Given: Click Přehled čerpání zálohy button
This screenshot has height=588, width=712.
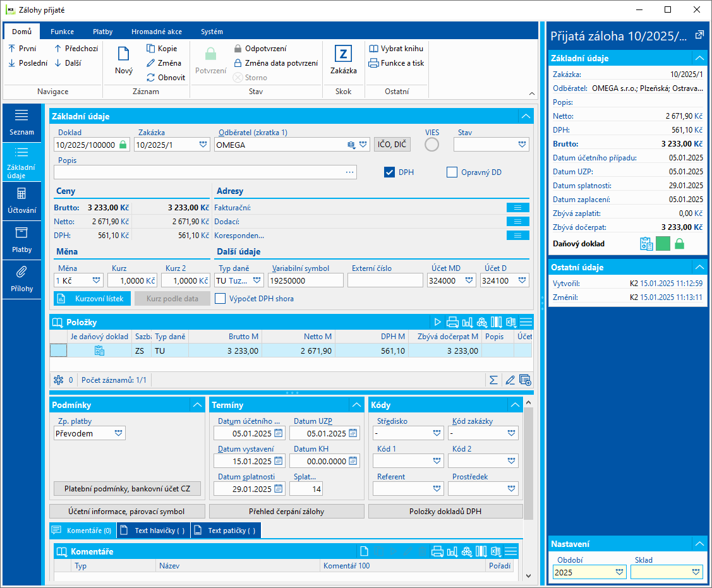Looking at the screenshot, I should [x=286, y=512].
